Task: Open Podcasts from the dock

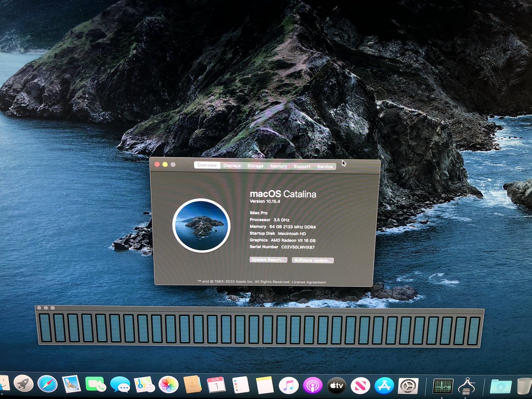Action: pyautogui.click(x=313, y=386)
